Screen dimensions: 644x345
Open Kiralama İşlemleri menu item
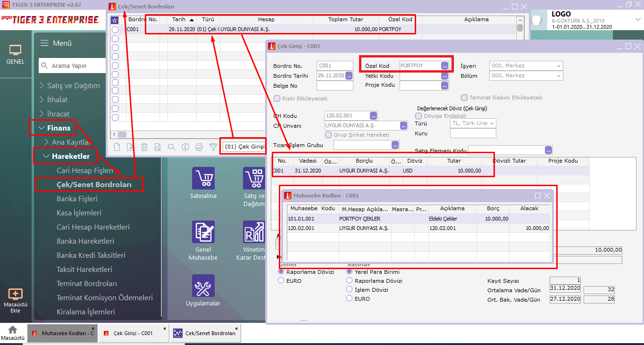click(86, 312)
